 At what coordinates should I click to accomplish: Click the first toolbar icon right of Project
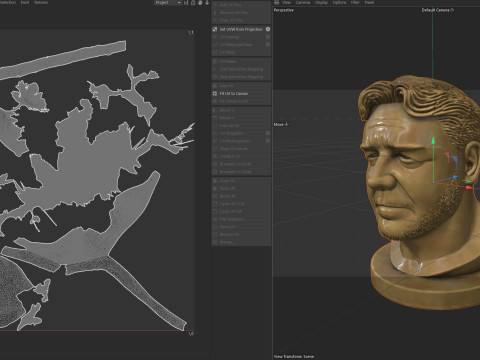(x=186, y=2)
